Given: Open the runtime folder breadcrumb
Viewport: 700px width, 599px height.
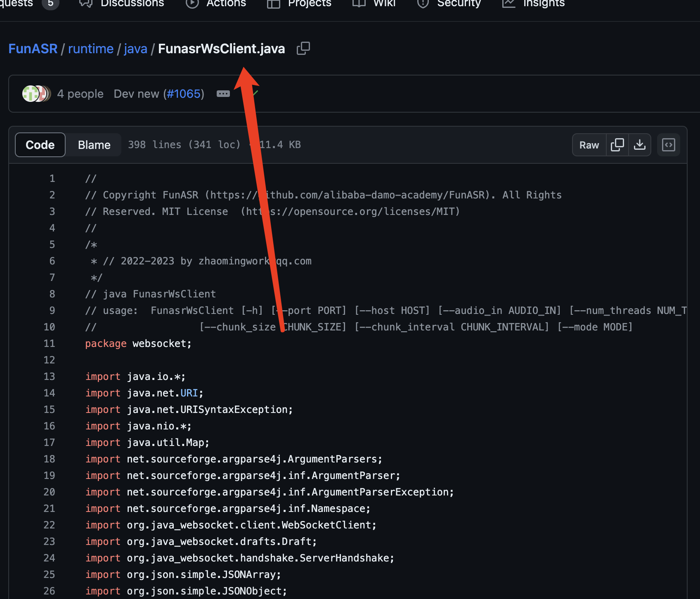Looking at the screenshot, I should tap(91, 49).
